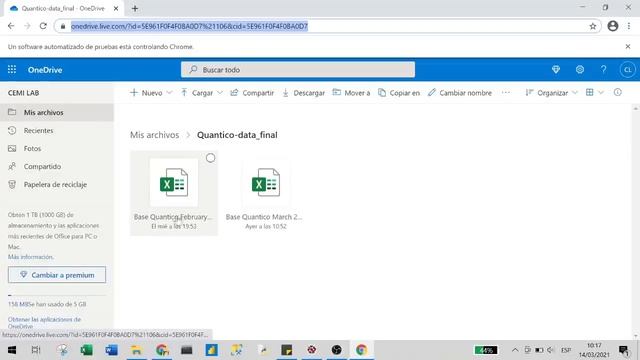Screen dimensions: 640x360
Task: Click the OneDrive logo text
Action: [45, 70]
